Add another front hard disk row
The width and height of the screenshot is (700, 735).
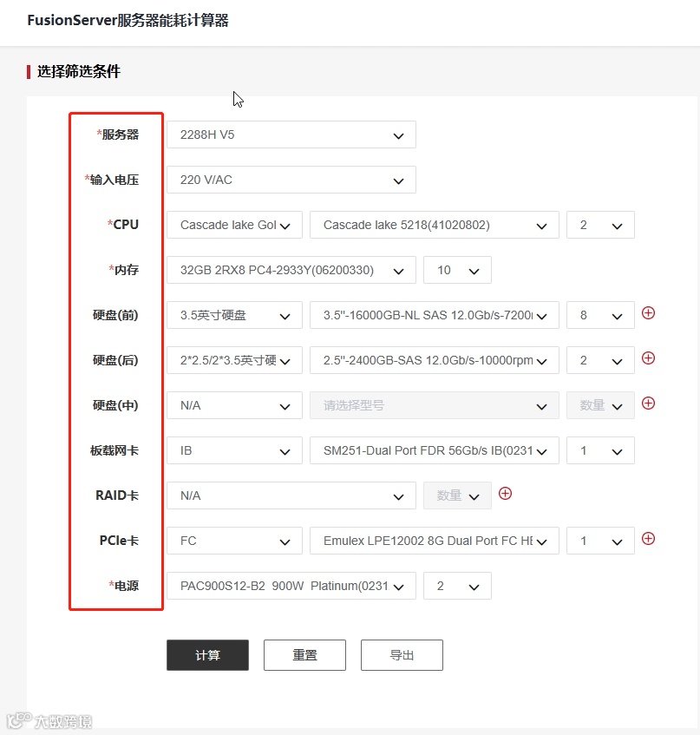click(x=648, y=313)
